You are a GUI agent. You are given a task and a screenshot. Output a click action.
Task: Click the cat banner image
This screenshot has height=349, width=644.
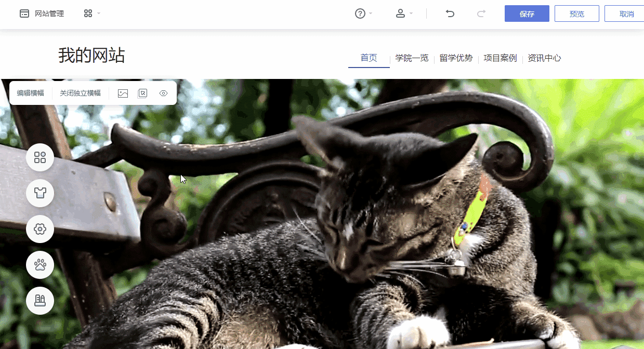pos(322,214)
